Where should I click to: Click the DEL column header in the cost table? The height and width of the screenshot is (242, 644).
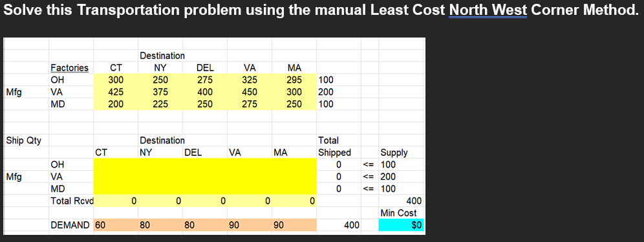click(205, 67)
